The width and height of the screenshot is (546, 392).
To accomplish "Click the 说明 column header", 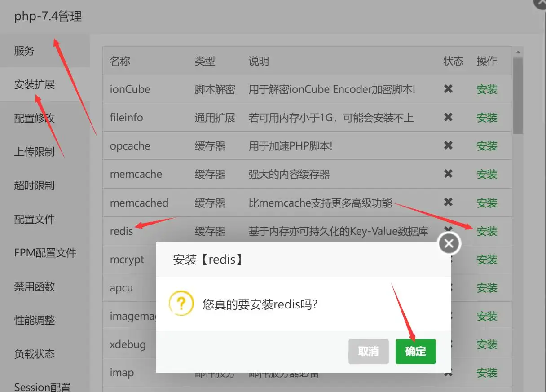I will (259, 61).
